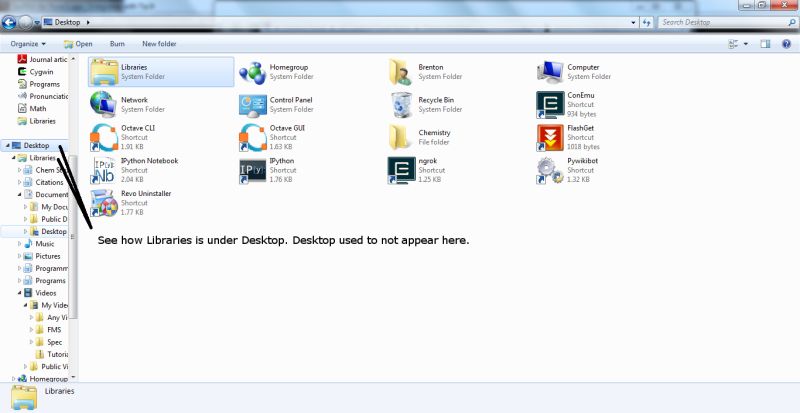
Task: Click the Desktop breadcrumb in address bar
Action: pyautogui.click(x=67, y=22)
